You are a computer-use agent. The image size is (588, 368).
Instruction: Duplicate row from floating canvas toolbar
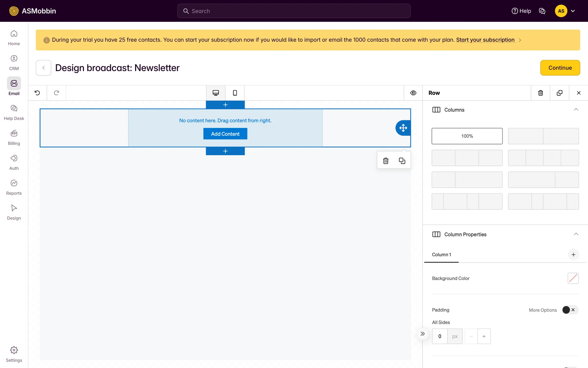(402, 161)
